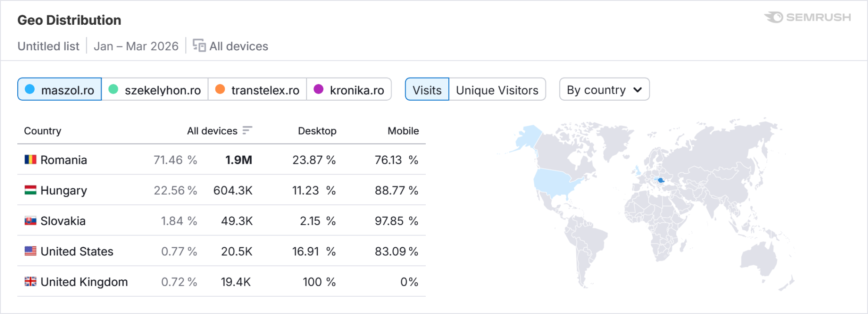Viewport: 868px width, 314px height.
Task: Click the Desktop column header
Action: click(x=317, y=131)
